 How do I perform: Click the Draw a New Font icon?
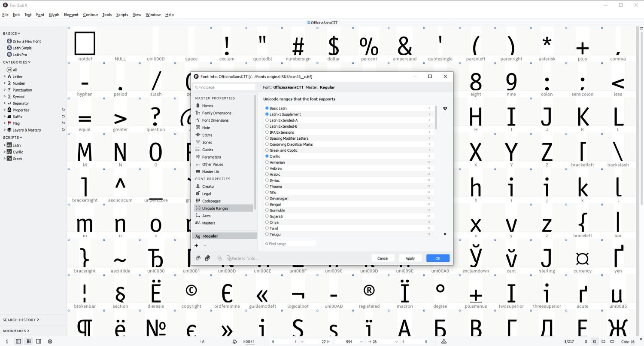pyautogui.click(x=9, y=41)
